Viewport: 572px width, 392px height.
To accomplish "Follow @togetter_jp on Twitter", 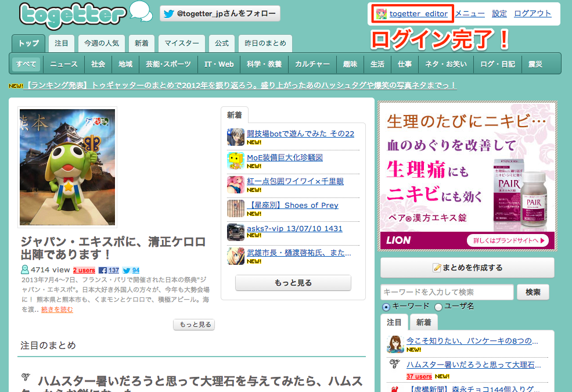I will click(x=220, y=14).
